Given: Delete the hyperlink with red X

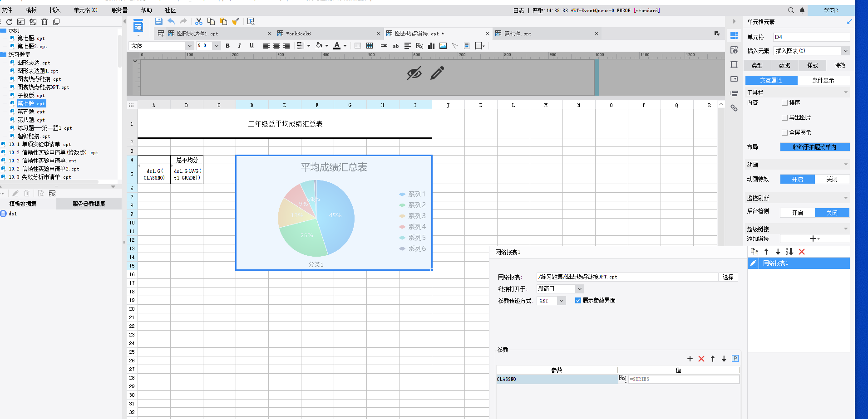Looking at the screenshot, I should (802, 252).
